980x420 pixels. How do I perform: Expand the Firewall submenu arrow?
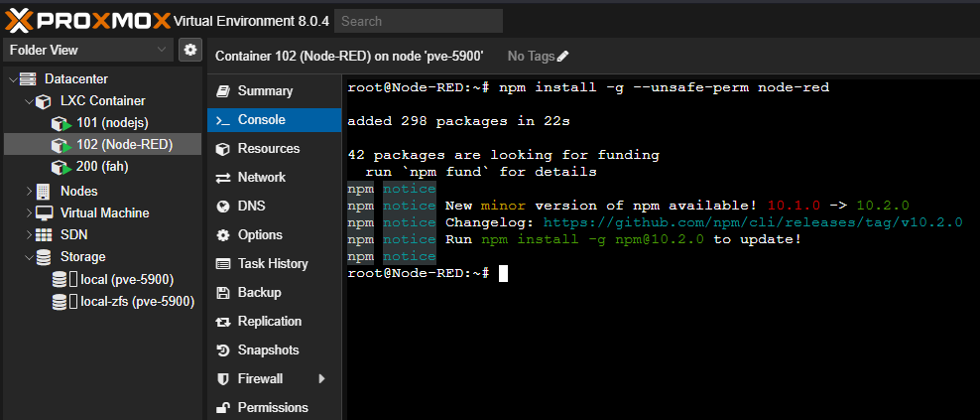point(321,379)
